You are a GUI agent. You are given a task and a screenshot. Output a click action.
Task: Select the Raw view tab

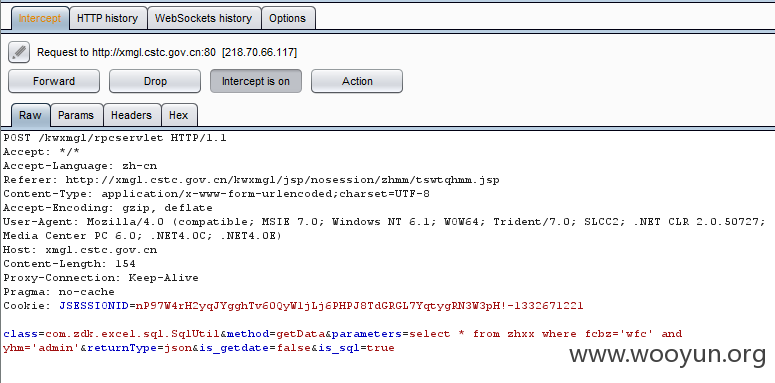pos(30,115)
